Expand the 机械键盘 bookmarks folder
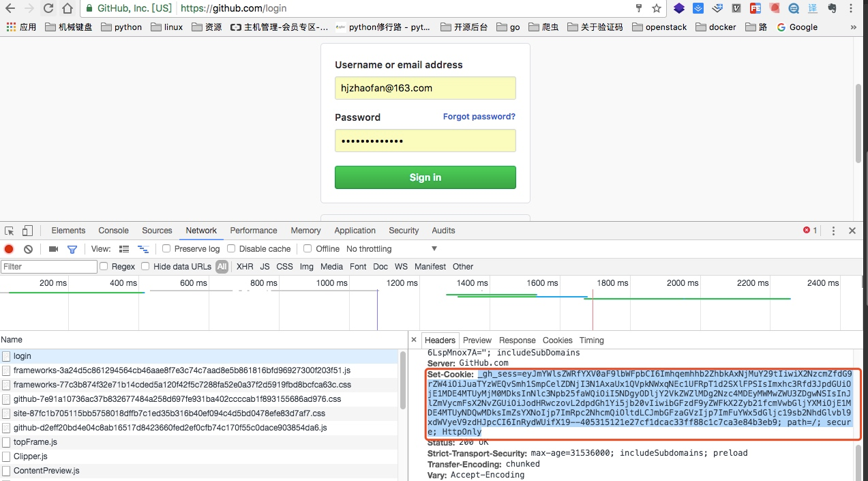 coord(68,27)
